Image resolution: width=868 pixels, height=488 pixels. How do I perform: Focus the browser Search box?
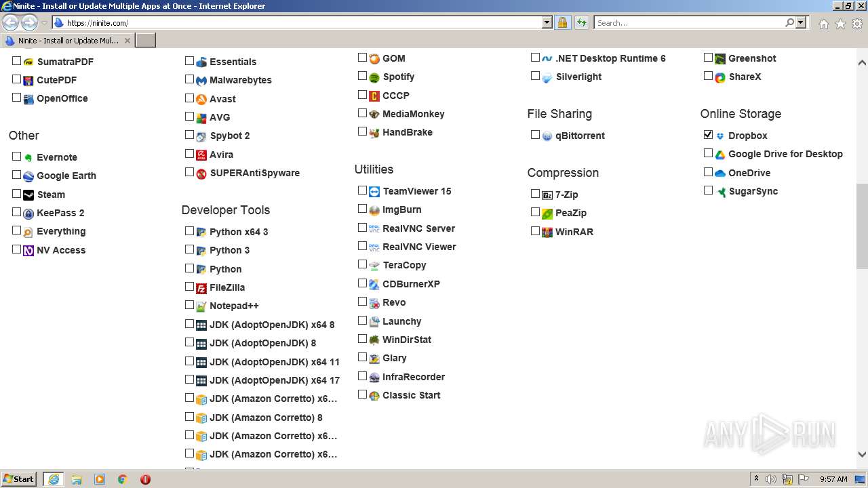click(690, 23)
